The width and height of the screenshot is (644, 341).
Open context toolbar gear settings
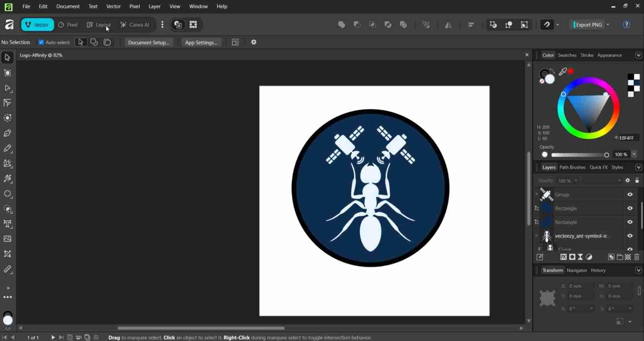pyautogui.click(x=254, y=42)
